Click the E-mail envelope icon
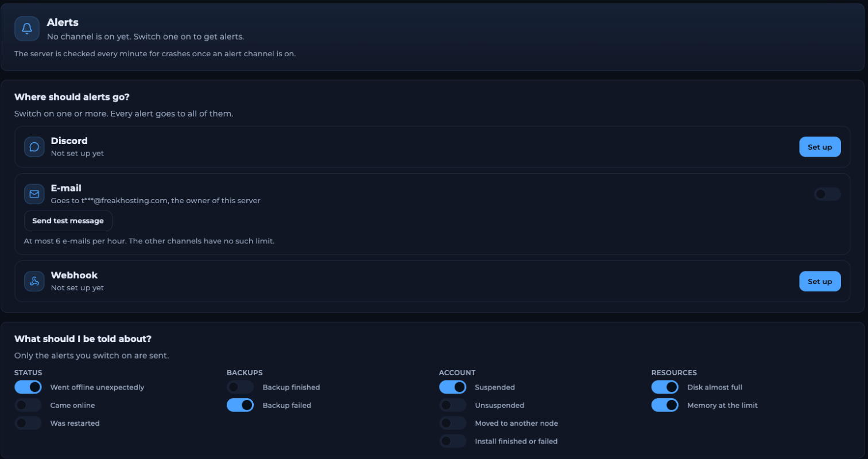This screenshot has height=459, width=868. (34, 194)
